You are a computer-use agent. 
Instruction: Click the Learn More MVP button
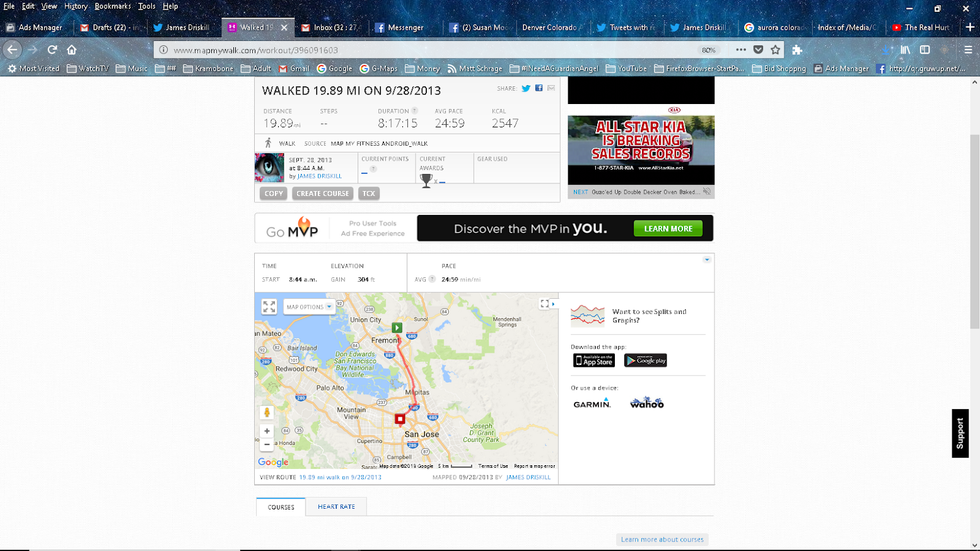point(668,229)
